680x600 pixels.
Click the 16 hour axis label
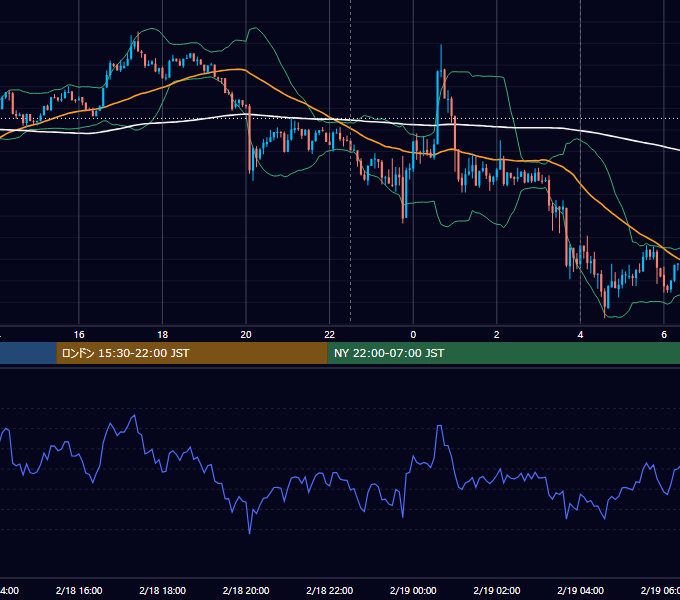point(79,335)
